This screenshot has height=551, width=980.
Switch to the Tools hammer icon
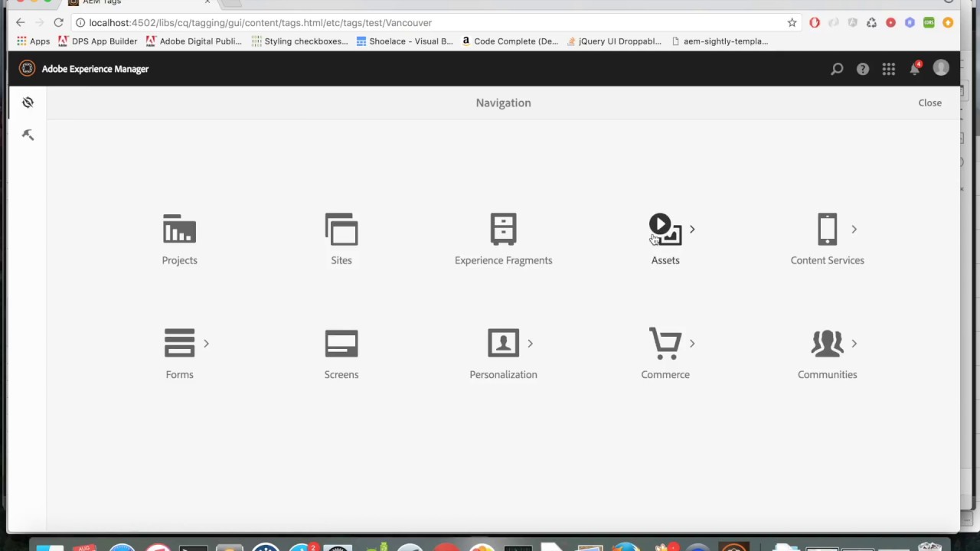pyautogui.click(x=28, y=135)
